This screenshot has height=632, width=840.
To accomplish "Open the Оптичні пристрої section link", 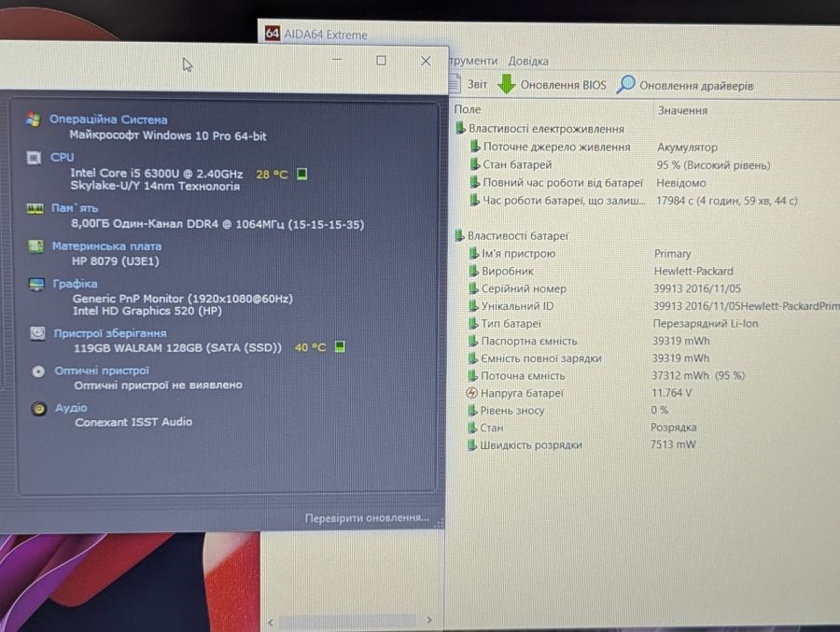I will pyautogui.click(x=102, y=371).
